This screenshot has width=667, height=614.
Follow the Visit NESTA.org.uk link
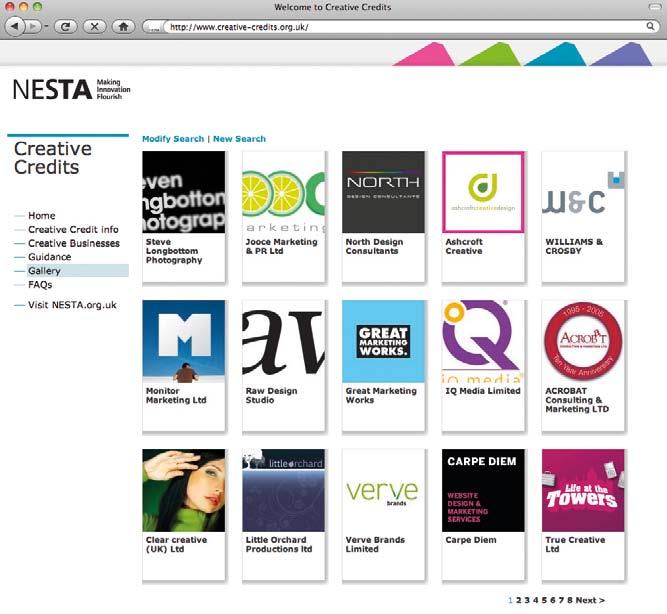[72, 305]
